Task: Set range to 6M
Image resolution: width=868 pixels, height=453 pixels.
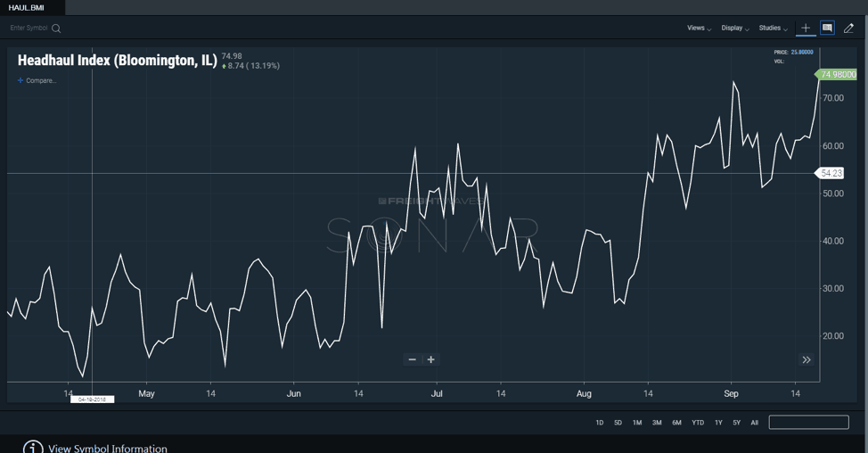Action: (x=676, y=423)
